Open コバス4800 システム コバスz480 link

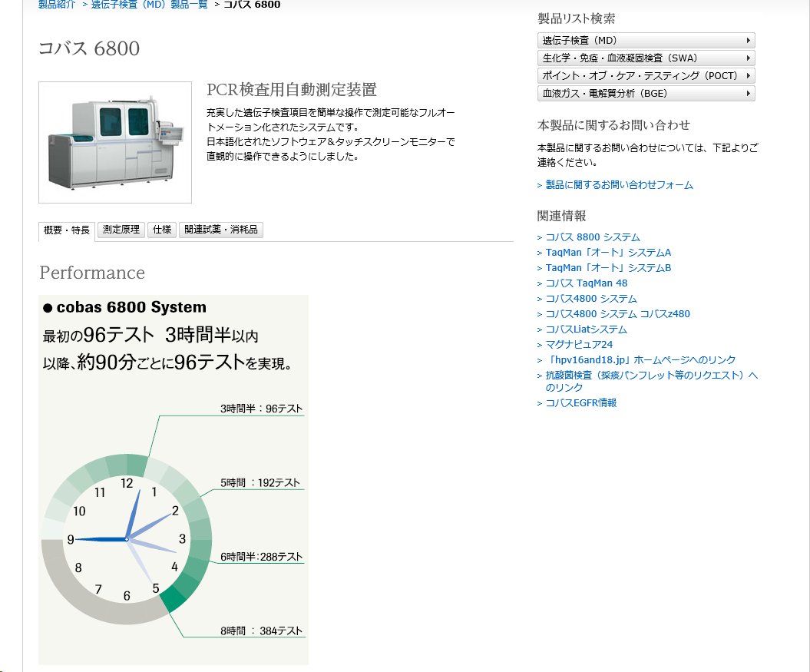618,314
